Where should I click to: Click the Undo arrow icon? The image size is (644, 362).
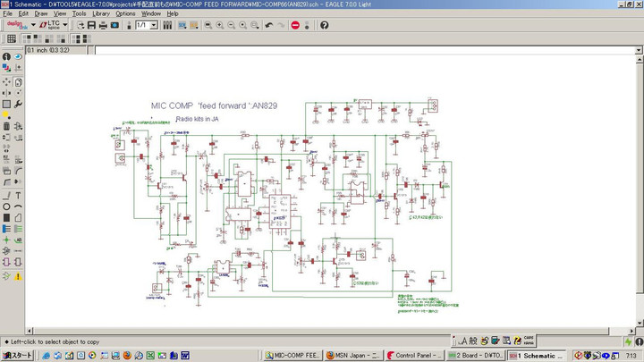269,25
